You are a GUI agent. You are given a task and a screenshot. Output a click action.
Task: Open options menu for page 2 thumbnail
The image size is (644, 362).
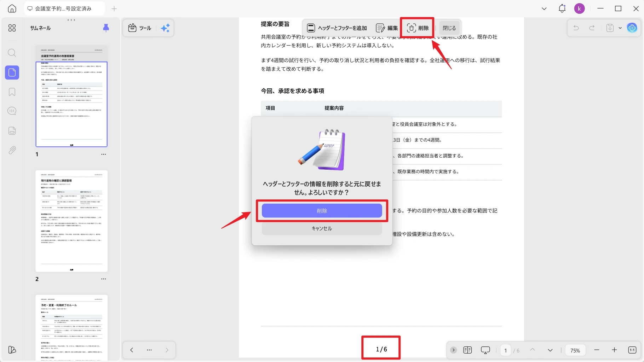(103, 279)
